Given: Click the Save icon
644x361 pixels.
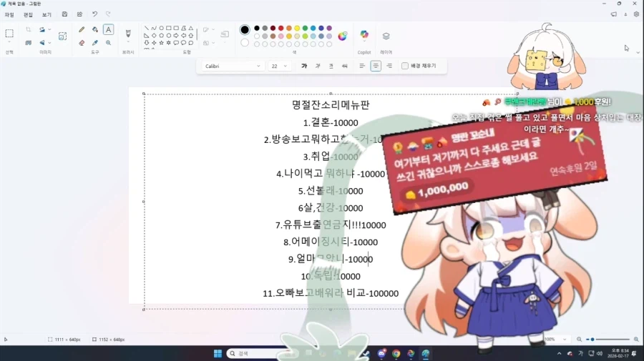Looking at the screenshot, I should (x=64, y=14).
